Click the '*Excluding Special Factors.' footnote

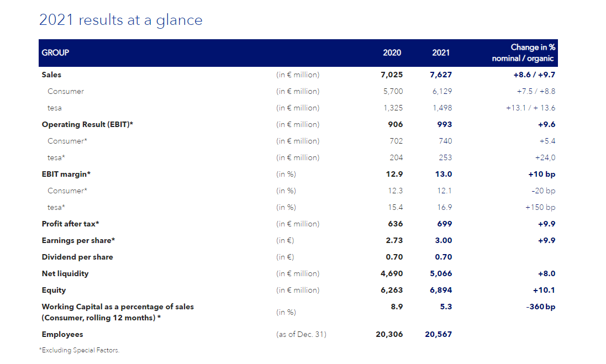tap(79, 350)
